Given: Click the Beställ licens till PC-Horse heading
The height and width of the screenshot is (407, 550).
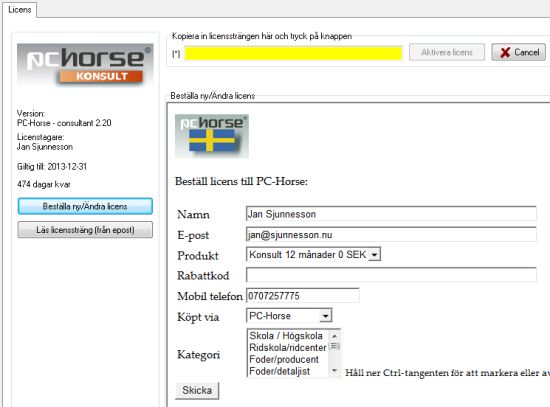Looking at the screenshot, I should pos(241,181).
